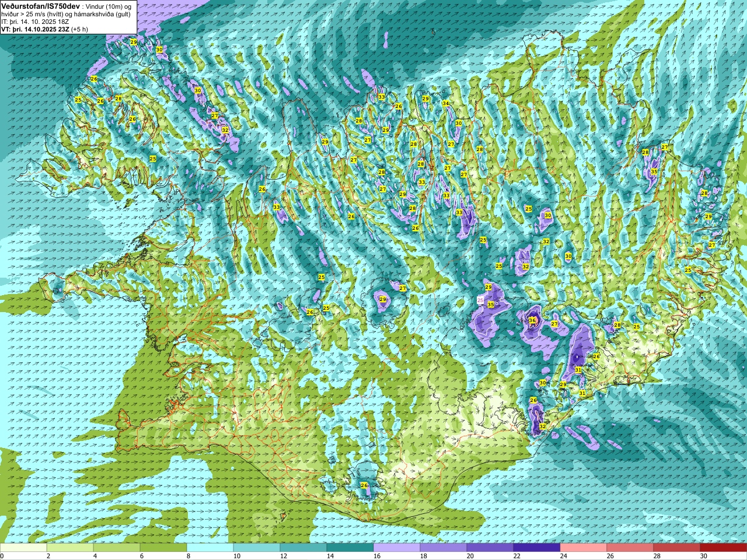Select the 2–4 m/s light green legend swatch

[70, 548]
